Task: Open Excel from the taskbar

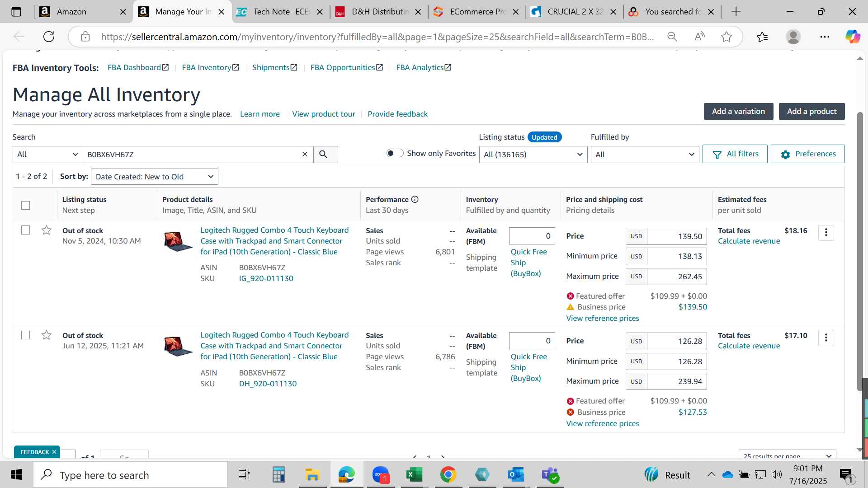Action: (x=414, y=475)
